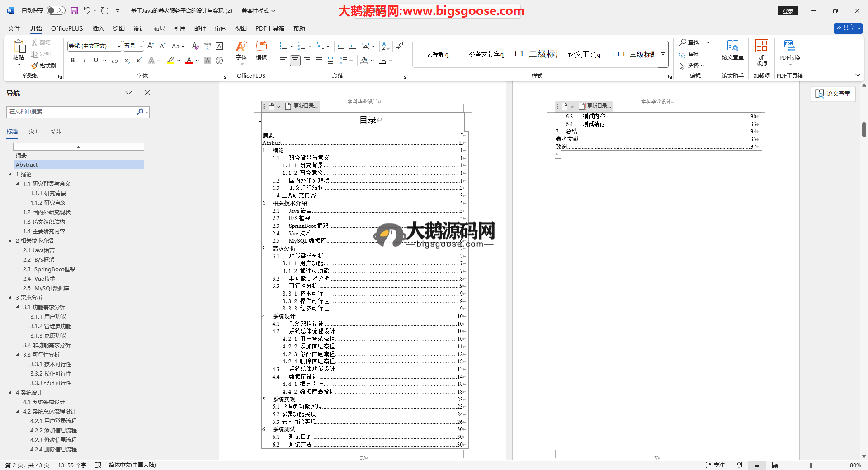Click the zoom slider in status bar

811,465
